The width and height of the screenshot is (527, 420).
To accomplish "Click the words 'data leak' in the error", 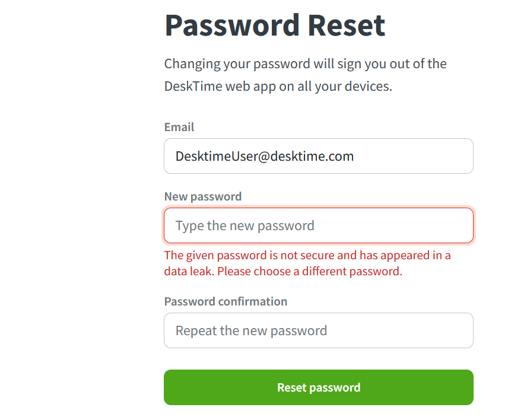I will [x=188, y=272].
